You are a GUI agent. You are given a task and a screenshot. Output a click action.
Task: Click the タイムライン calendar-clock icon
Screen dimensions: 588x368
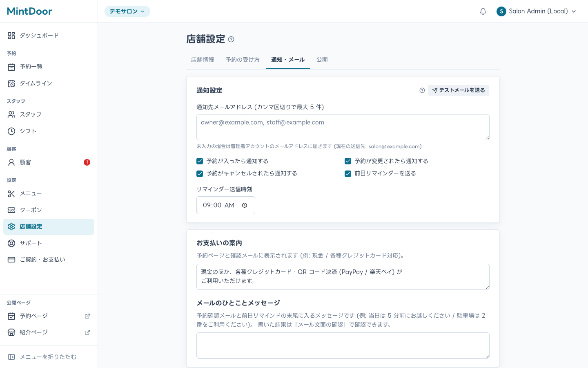(x=11, y=83)
